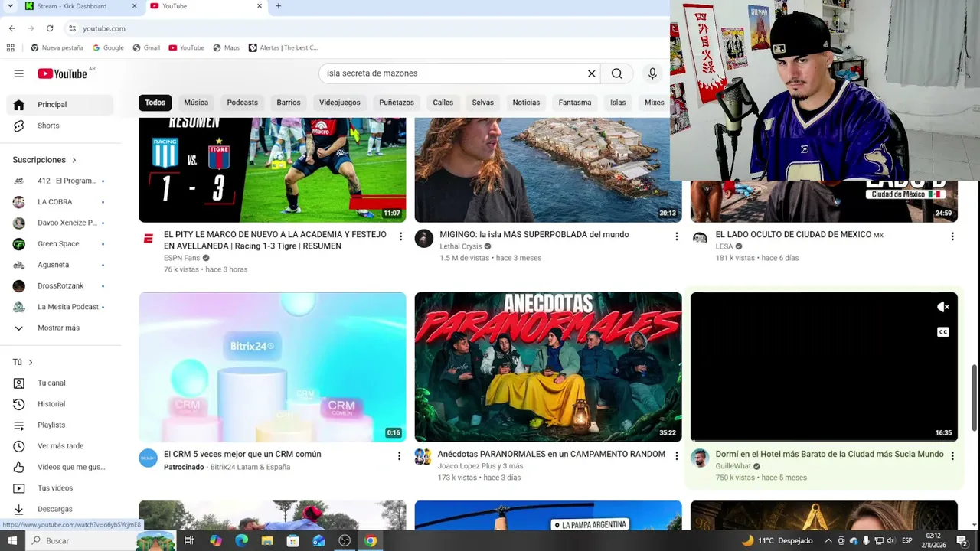Viewport: 980px width, 551px height.
Task: Select the Videojuegos filter chip
Action: (340, 103)
